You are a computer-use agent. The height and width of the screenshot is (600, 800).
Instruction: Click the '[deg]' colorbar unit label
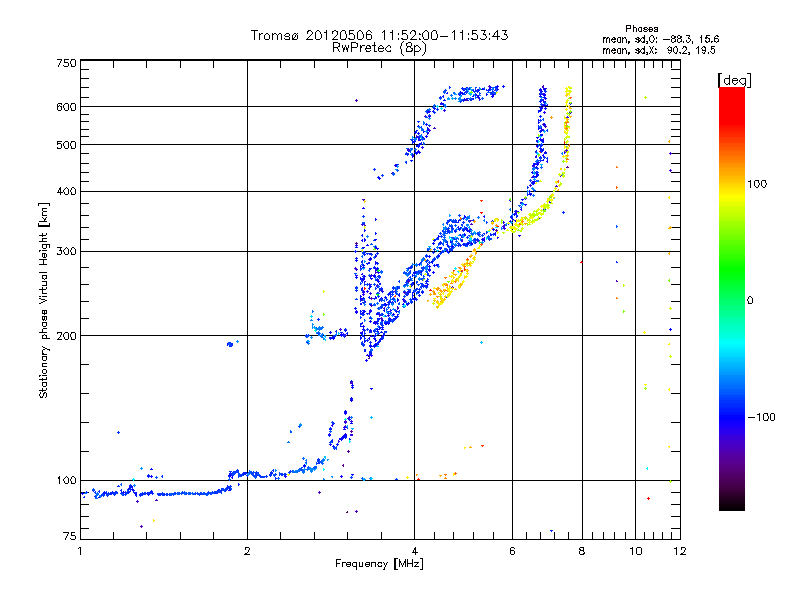point(734,80)
